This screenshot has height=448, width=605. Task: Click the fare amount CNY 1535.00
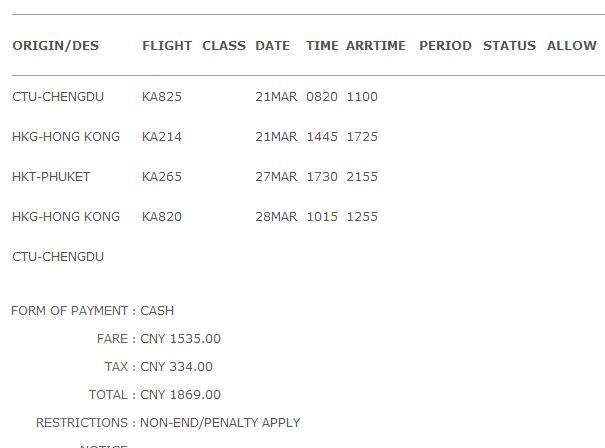point(180,339)
